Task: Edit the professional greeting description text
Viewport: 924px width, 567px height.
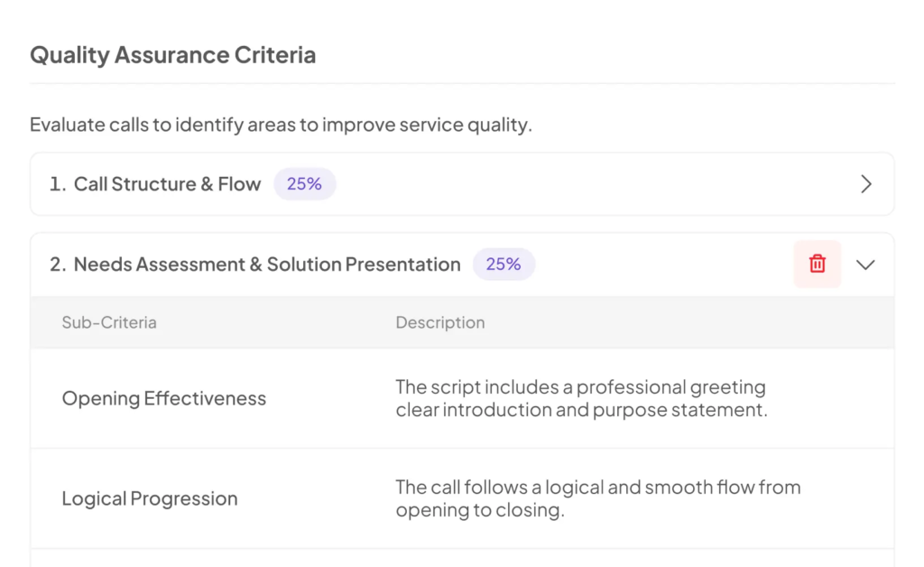Action: (582, 398)
